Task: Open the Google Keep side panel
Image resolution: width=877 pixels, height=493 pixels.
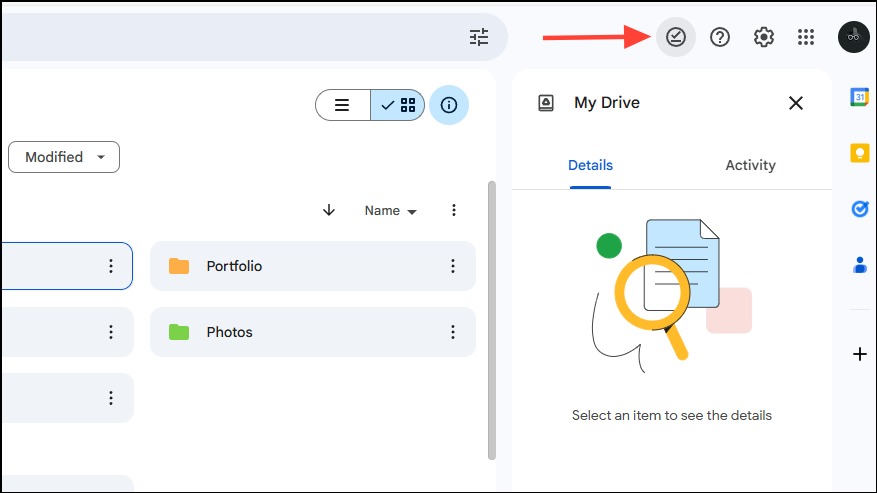Action: pos(860,153)
